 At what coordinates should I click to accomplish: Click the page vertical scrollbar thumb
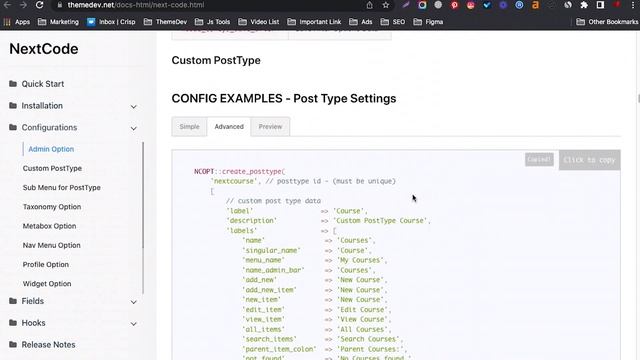pyautogui.click(x=638, y=99)
